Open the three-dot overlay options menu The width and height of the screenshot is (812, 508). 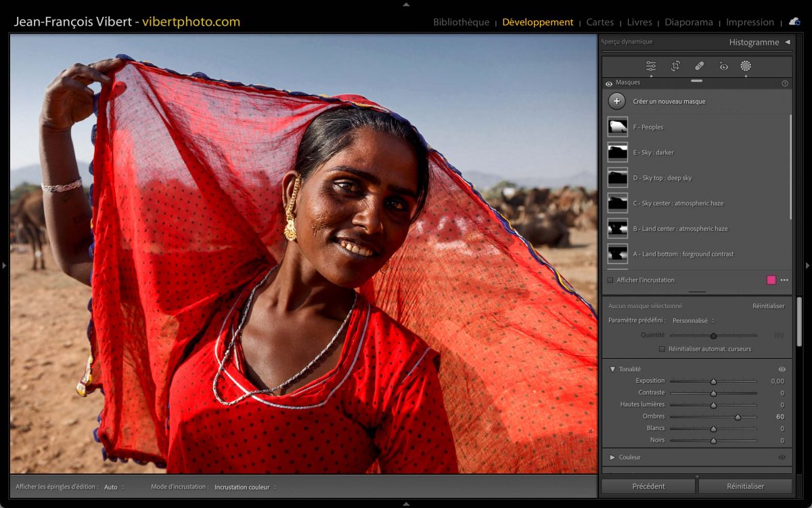(x=784, y=280)
